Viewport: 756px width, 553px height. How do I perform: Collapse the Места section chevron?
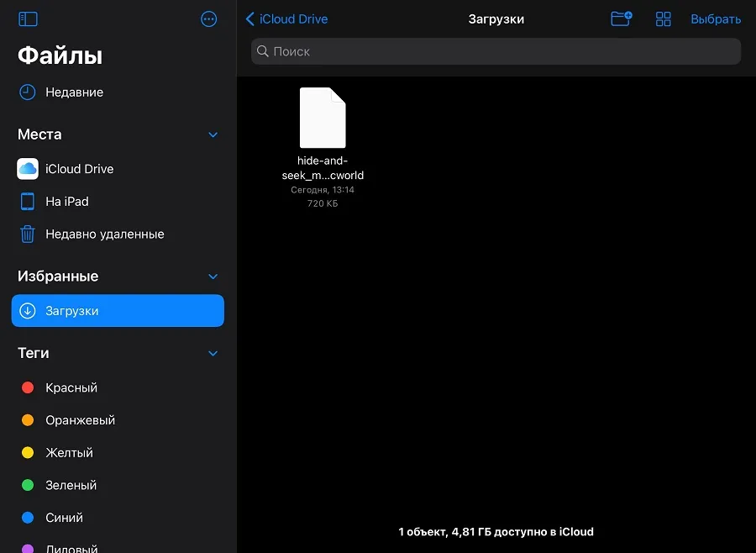pos(213,134)
